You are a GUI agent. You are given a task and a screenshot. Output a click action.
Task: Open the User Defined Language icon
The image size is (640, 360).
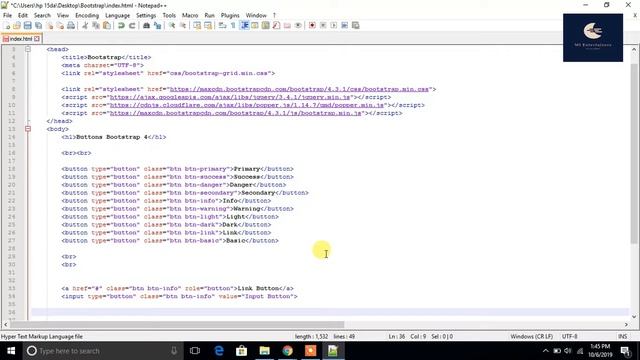coord(255,25)
